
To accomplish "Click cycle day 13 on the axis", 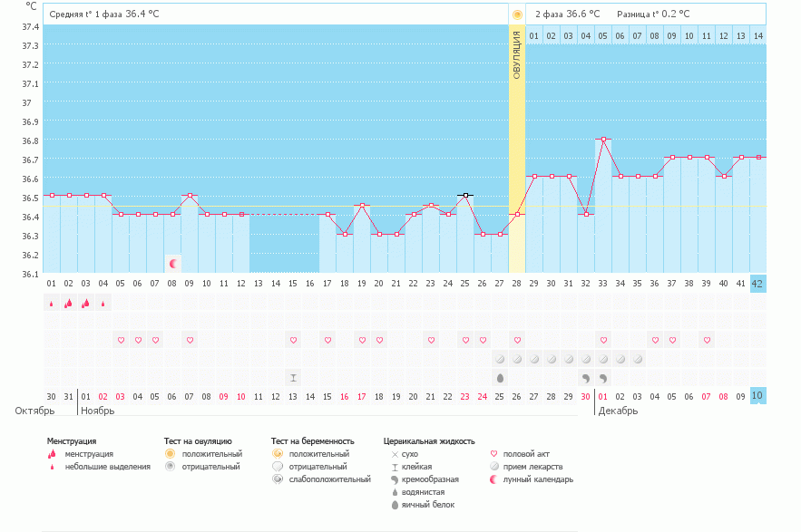I will coord(259,284).
